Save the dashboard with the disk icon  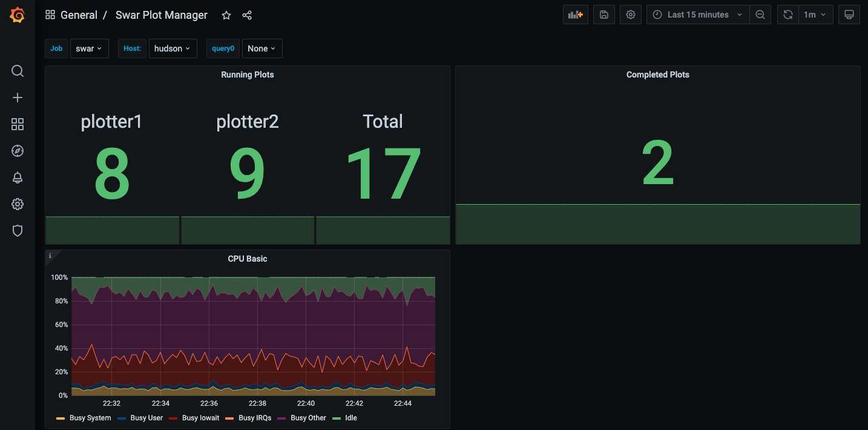click(603, 15)
